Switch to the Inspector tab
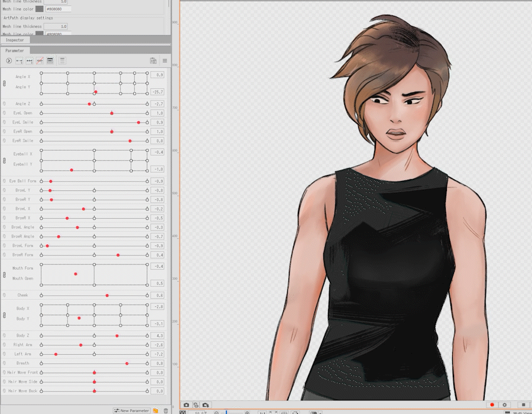The height and width of the screenshot is (414, 532). [15, 40]
